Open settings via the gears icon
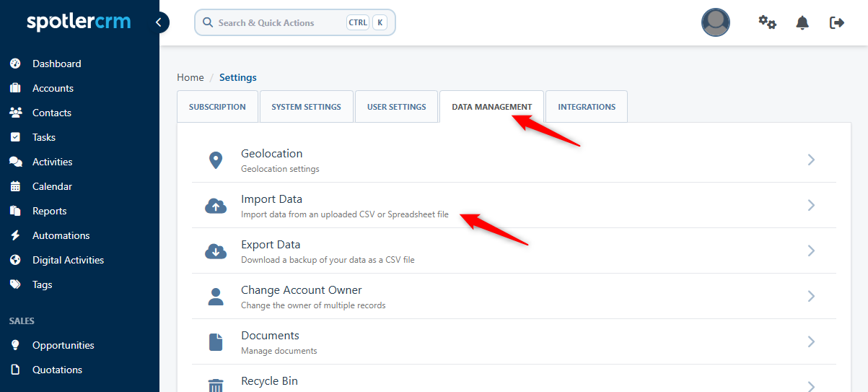868x392 pixels. pos(767,22)
